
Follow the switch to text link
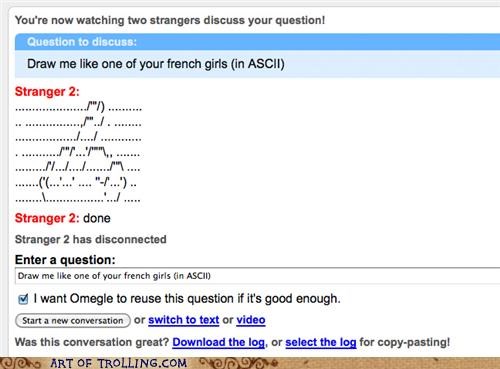click(184, 320)
